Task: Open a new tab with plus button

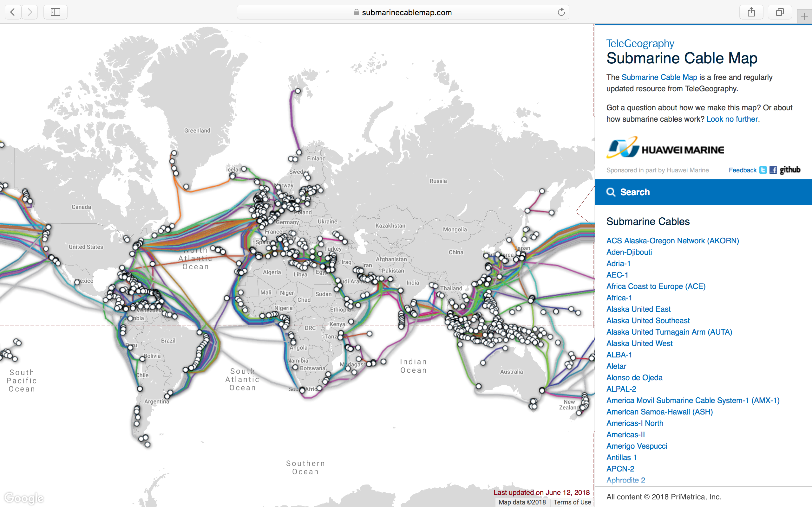Action: pos(804,17)
